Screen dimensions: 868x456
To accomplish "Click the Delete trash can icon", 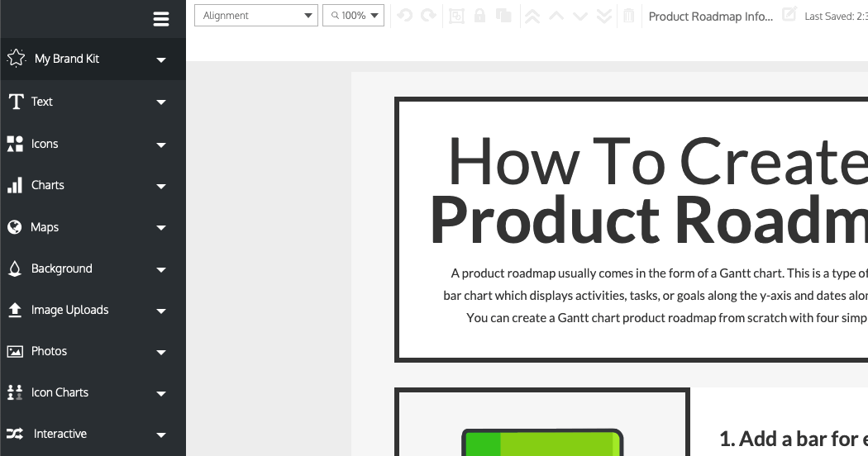I will 629,16.
